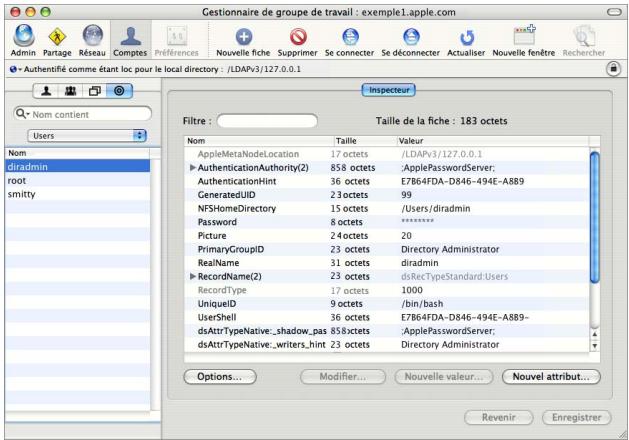Select the PrimaryGroupID attribute
The image size is (629, 440).
tap(387, 249)
